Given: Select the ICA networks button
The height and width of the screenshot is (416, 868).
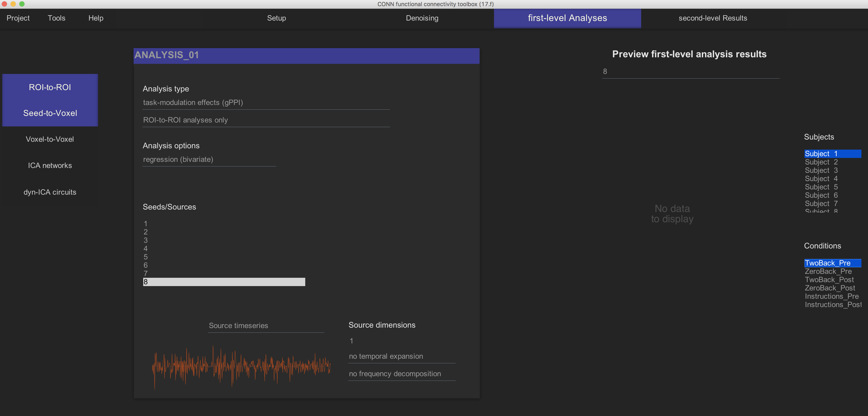Looking at the screenshot, I should click(50, 166).
